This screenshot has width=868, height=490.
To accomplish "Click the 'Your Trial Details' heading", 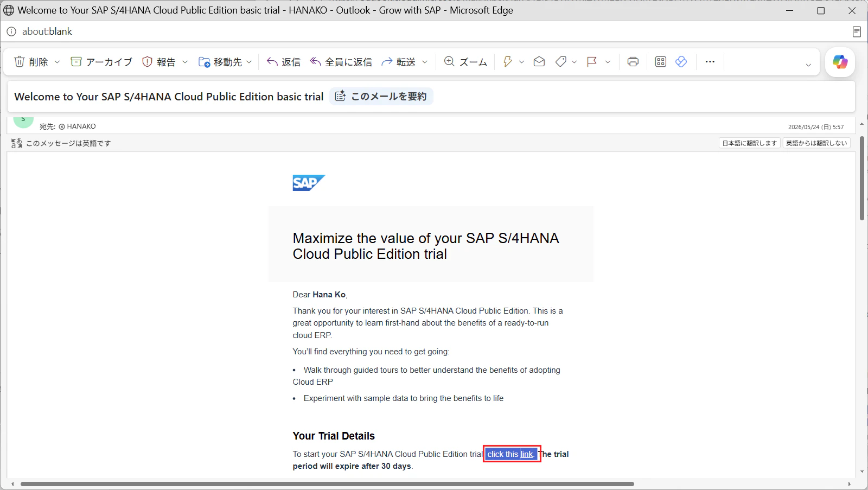I will (334, 436).
